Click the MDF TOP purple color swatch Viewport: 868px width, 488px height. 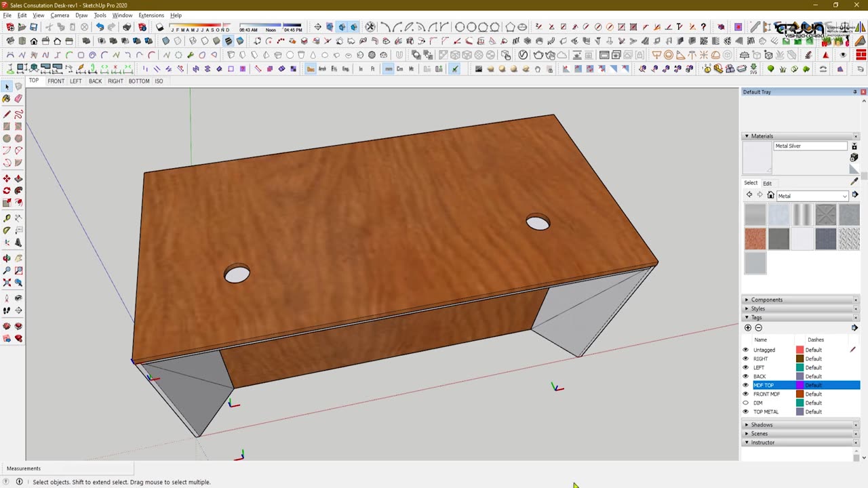800,385
